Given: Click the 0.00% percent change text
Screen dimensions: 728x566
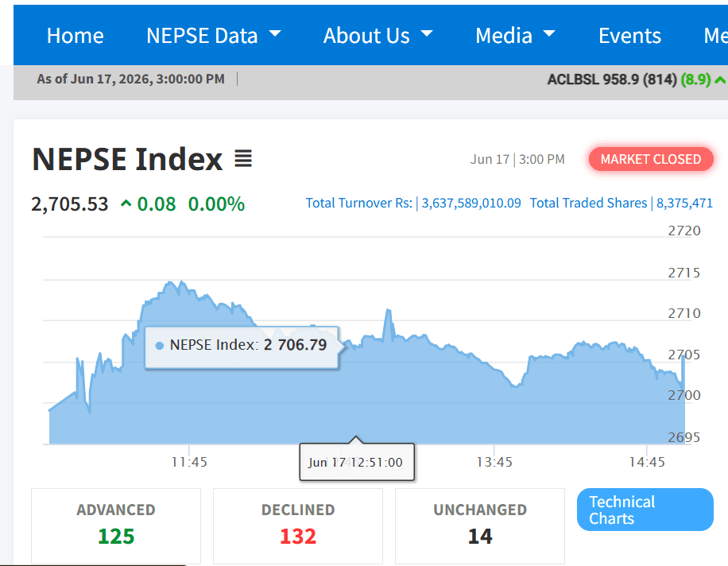Looking at the screenshot, I should [216, 204].
